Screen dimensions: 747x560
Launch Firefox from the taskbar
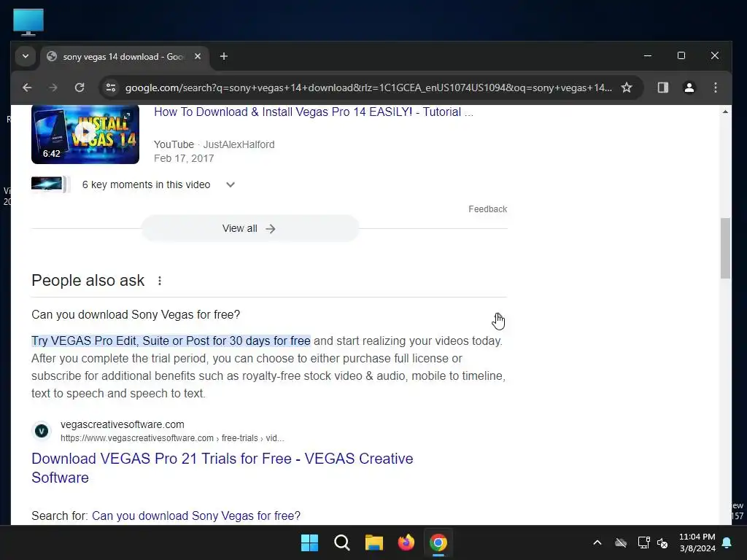[x=406, y=542]
